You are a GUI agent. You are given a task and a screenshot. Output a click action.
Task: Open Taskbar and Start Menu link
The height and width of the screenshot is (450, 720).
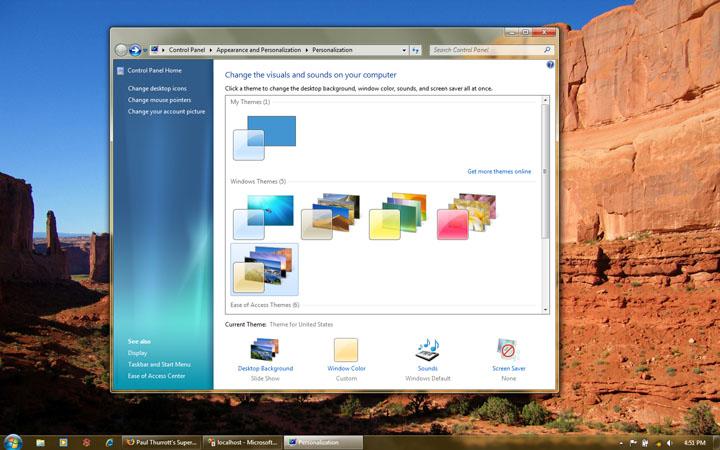point(159,364)
